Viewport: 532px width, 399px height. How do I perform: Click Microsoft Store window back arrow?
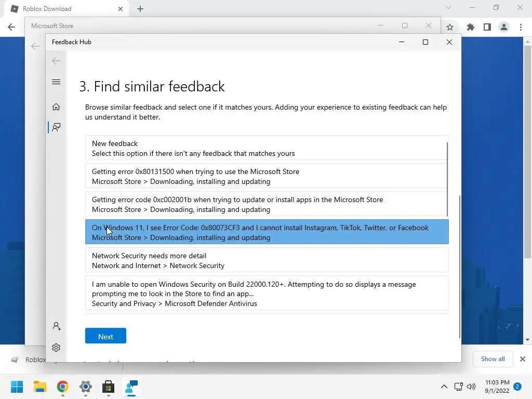pos(35,46)
